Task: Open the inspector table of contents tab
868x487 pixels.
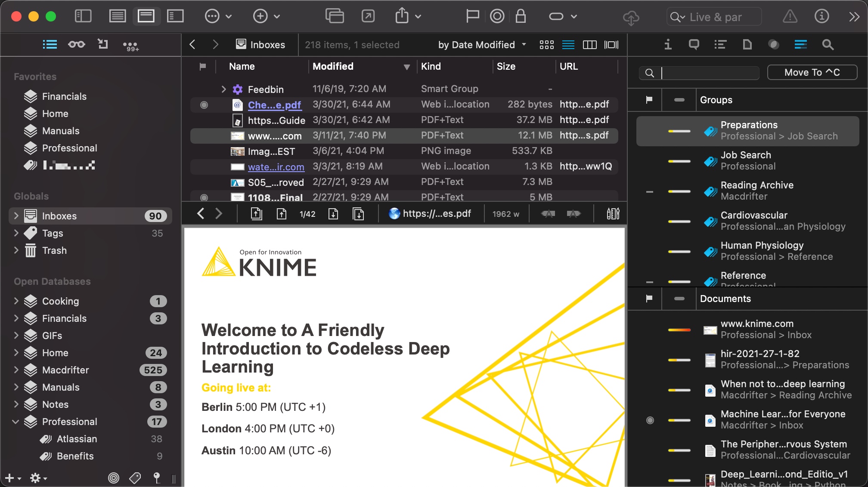Action: tap(720, 44)
